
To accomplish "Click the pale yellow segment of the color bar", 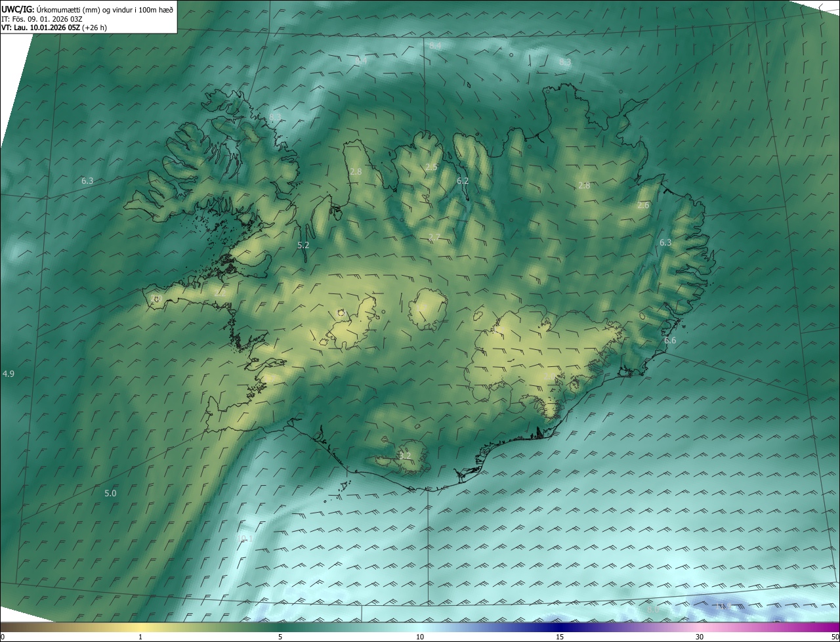I will click(x=141, y=627).
